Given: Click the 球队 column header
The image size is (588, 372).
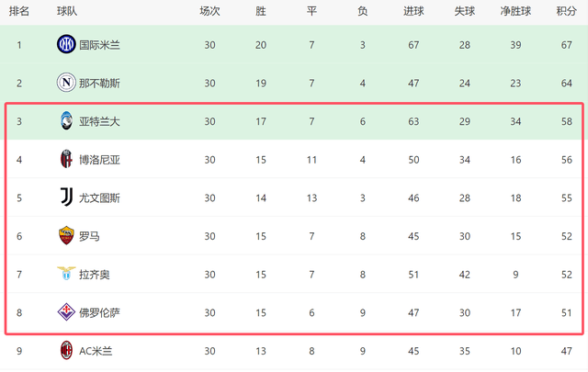Looking at the screenshot, I should (67, 11).
